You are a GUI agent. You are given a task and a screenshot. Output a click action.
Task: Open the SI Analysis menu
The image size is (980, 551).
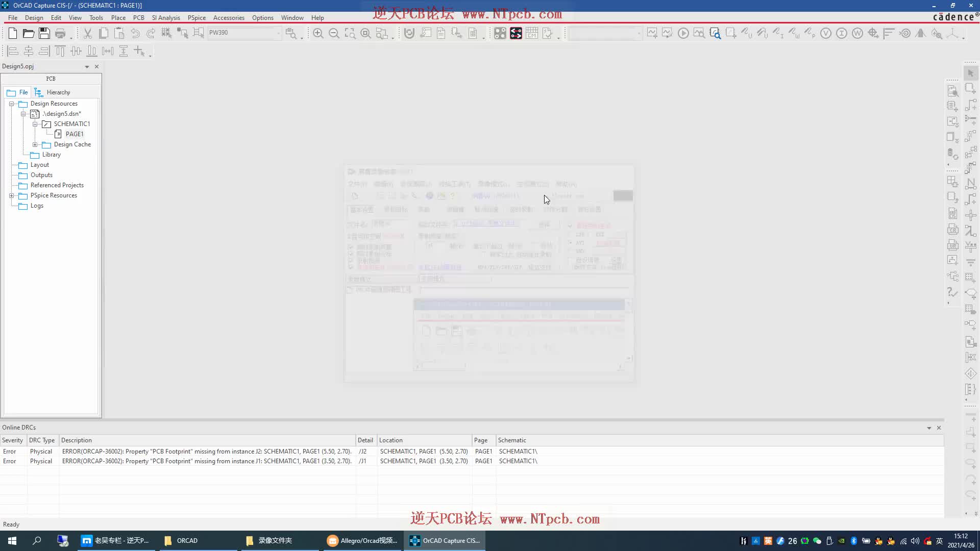tap(165, 17)
